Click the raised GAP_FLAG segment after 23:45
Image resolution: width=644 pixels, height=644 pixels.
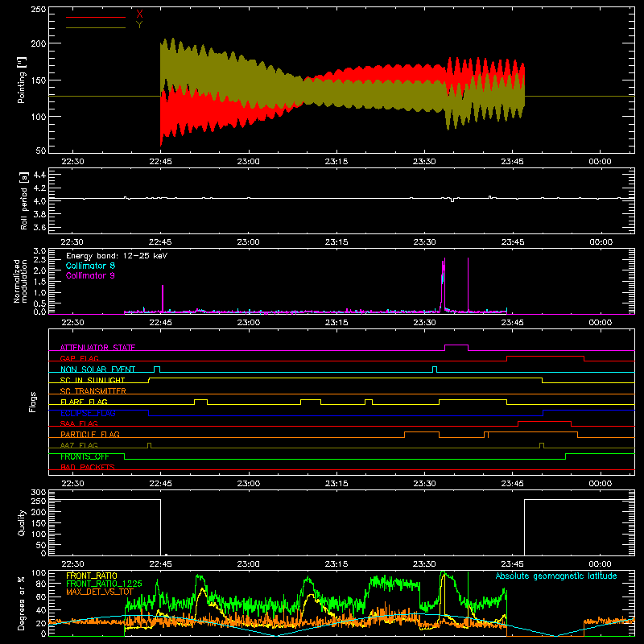coord(546,357)
